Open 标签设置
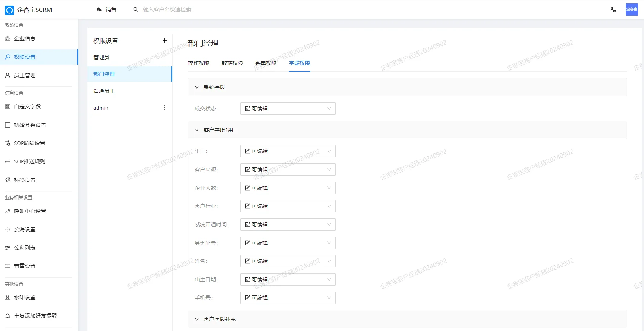This screenshot has width=644, height=331. [39, 180]
